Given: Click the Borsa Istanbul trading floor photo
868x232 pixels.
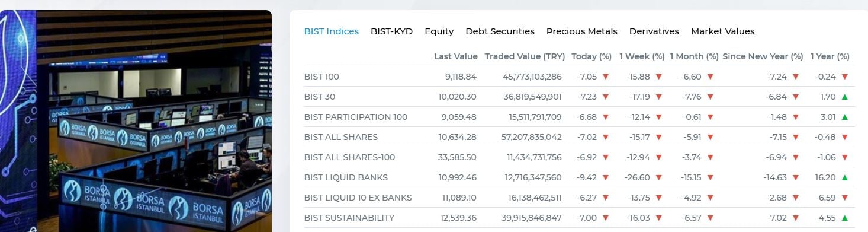Looking at the screenshot, I should pos(136,121).
